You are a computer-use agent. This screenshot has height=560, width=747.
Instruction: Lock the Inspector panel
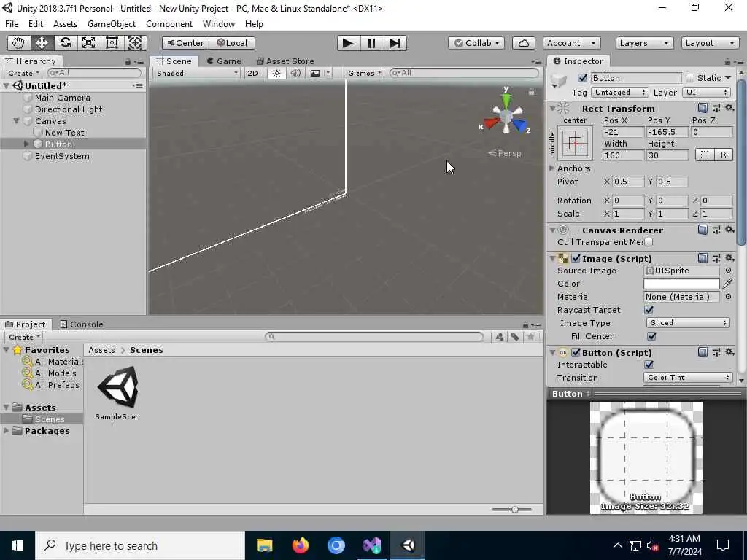pos(727,62)
